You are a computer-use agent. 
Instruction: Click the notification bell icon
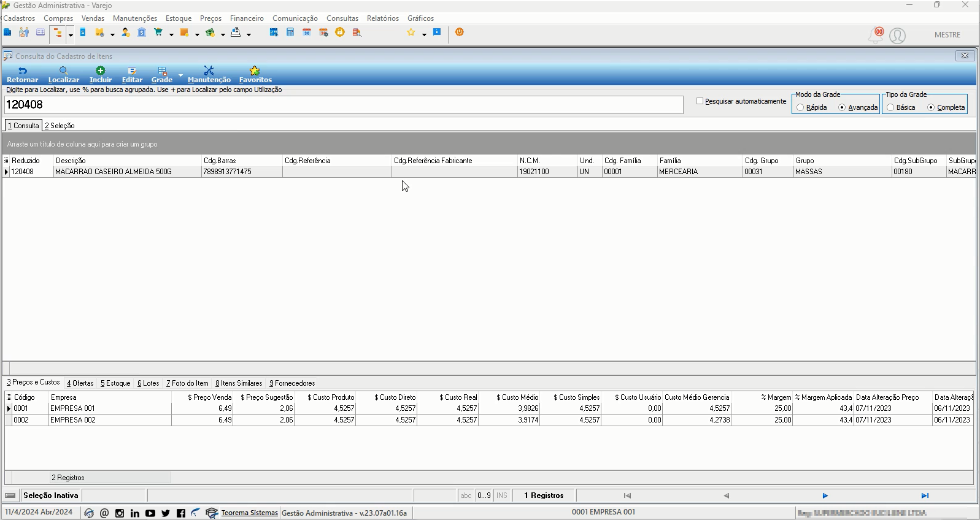pyautogui.click(x=874, y=36)
